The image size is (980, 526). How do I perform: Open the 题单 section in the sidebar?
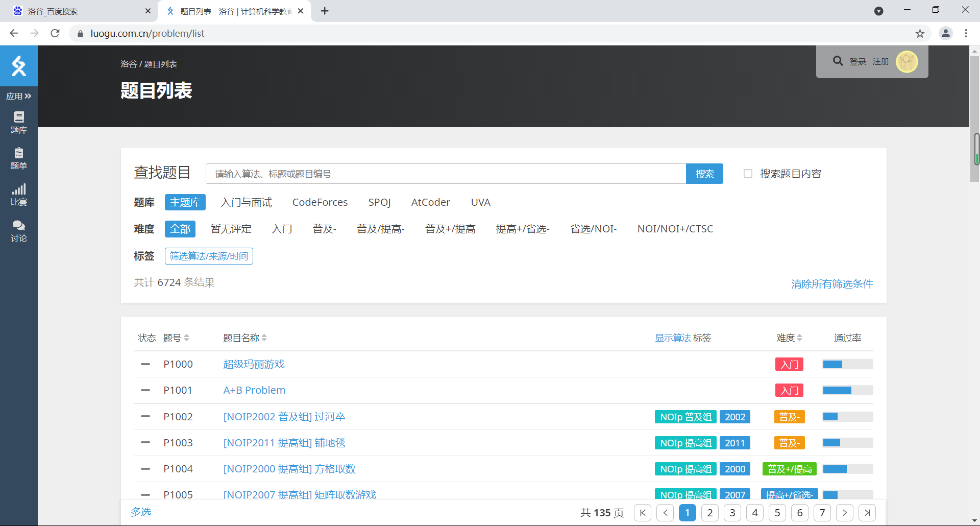[18, 157]
